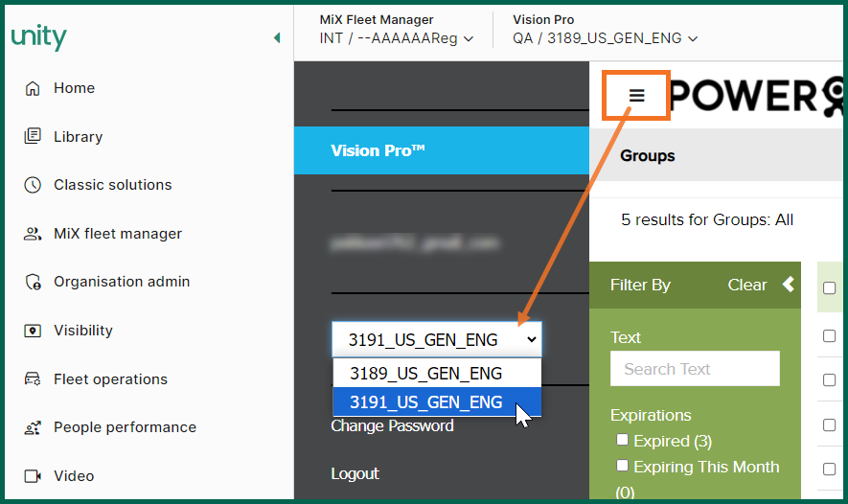Open the Video section

tap(74, 476)
